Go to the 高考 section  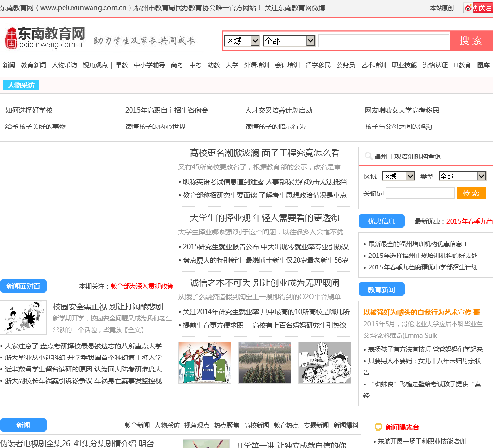coord(177,65)
